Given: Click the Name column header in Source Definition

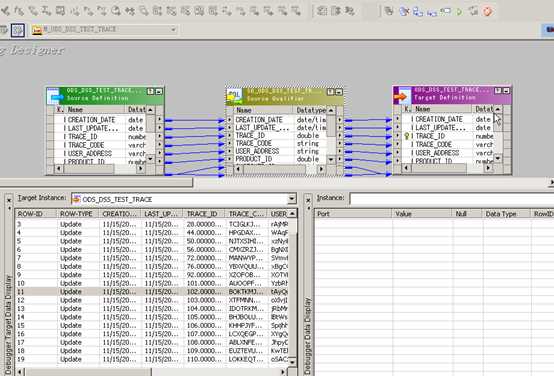Looking at the screenshot, I should (x=94, y=110).
